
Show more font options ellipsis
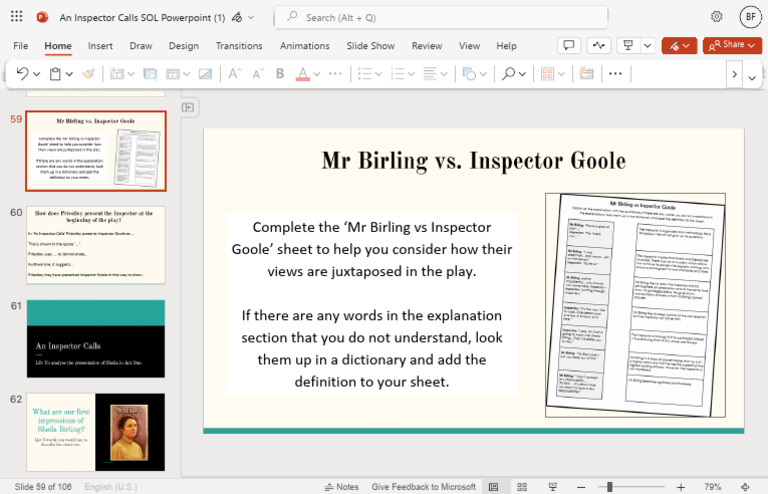pos(336,74)
